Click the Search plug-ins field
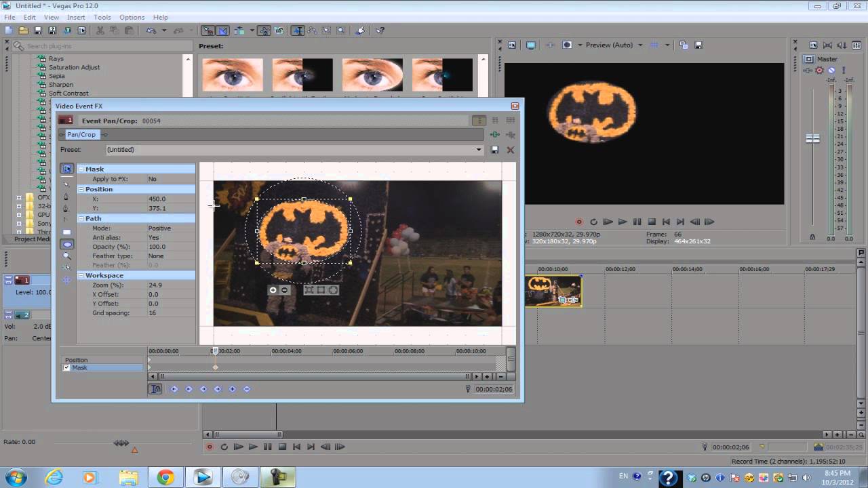The height and width of the screenshot is (488, 868). tap(102, 46)
